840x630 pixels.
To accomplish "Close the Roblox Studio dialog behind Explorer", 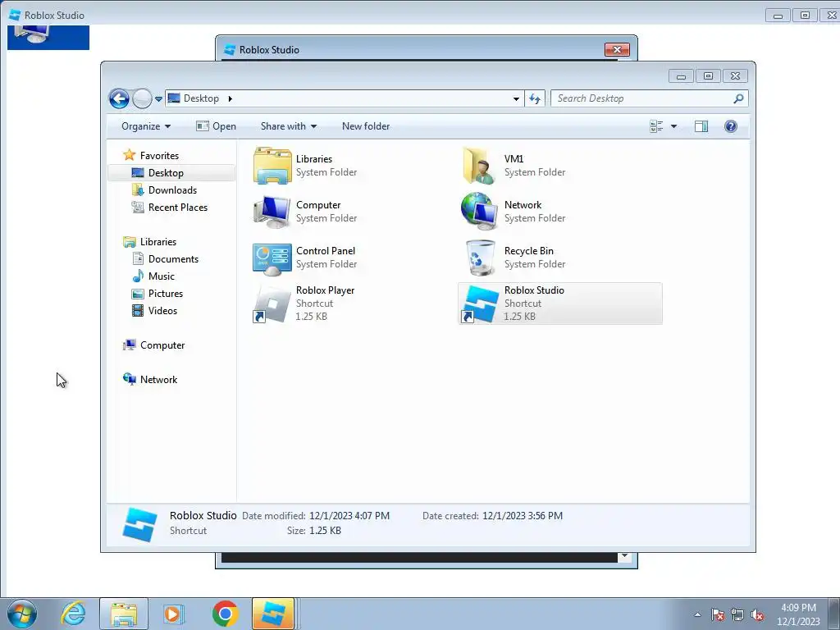I will click(x=617, y=49).
